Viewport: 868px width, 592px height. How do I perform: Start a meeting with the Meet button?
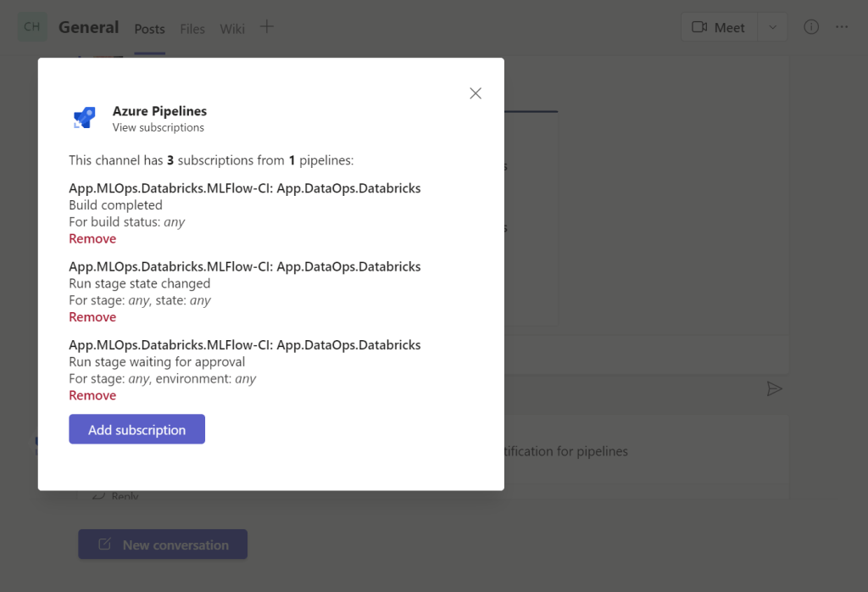[718, 27]
